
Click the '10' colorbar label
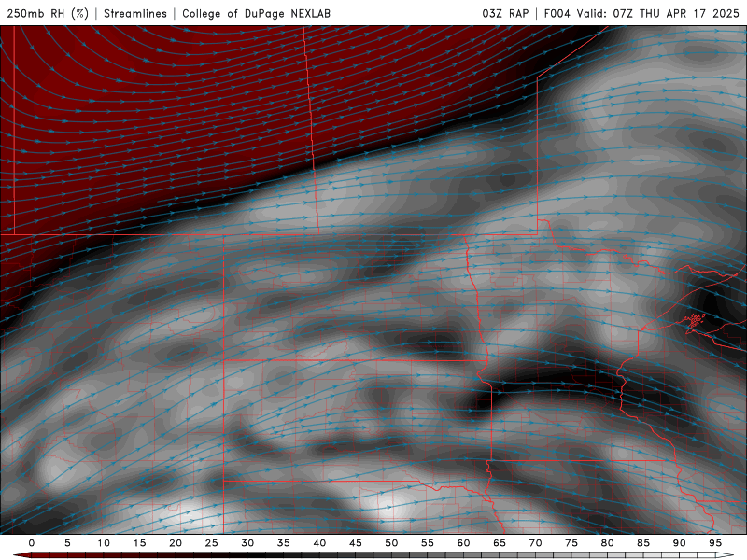(x=104, y=543)
